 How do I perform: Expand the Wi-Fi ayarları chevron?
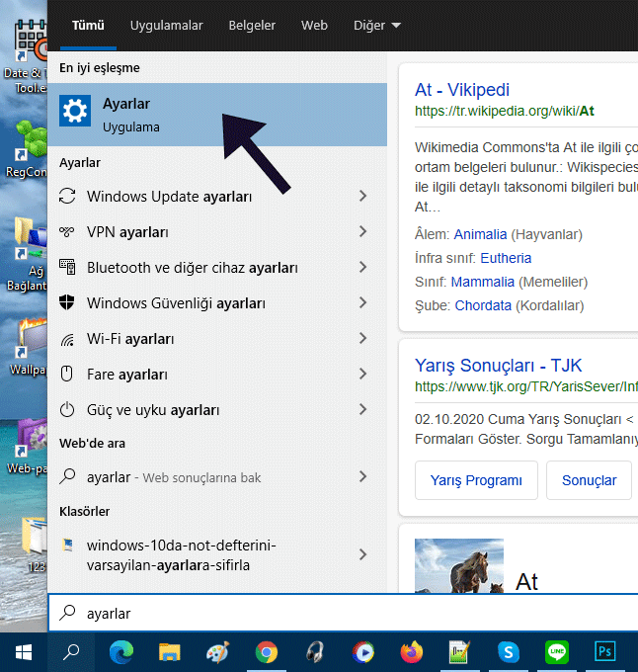click(362, 339)
